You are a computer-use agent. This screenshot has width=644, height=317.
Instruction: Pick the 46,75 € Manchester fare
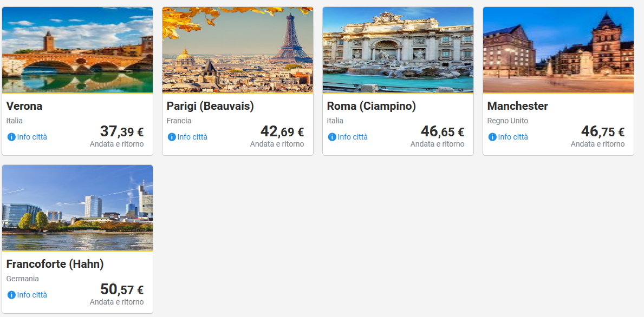click(x=602, y=131)
